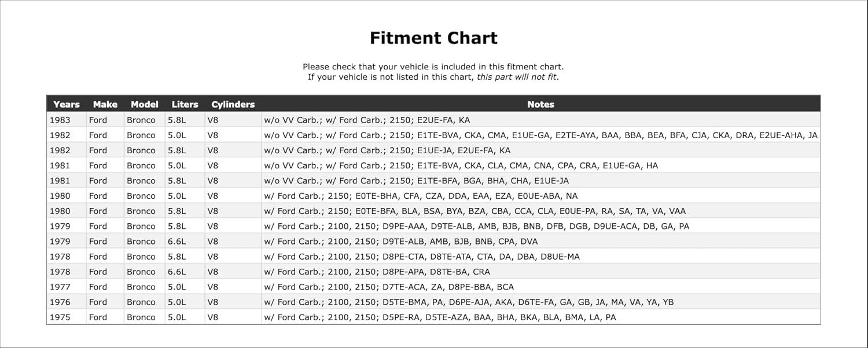868x348 pixels.
Task: Click the 1983 year cell
Action: (x=60, y=120)
